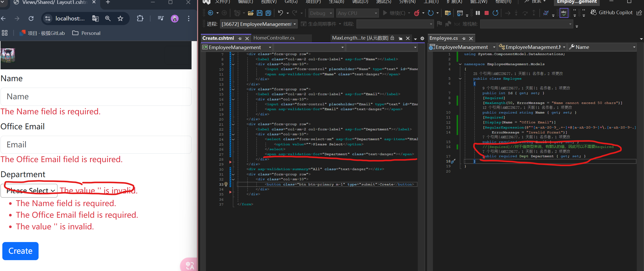Click the share icon beside GitHub Copilot
This screenshot has width=644, height=271.
pyautogui.click(x=639, y=12)
